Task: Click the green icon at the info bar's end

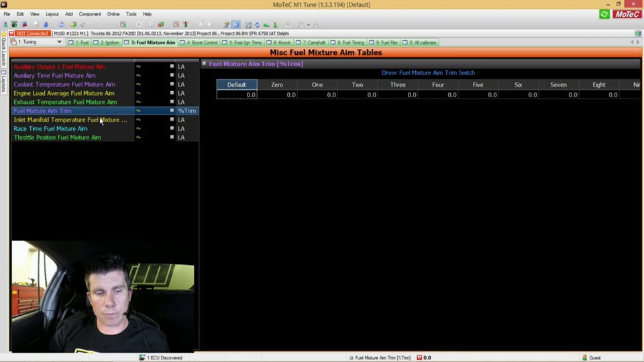Action: tap(637, 34)
